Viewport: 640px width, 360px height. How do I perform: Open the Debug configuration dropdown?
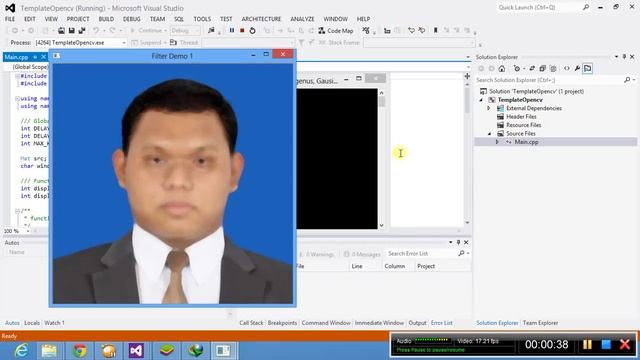185,31
